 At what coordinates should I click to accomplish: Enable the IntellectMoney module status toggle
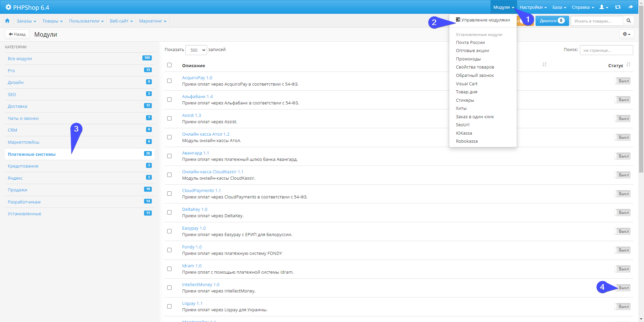coord(623,288)
